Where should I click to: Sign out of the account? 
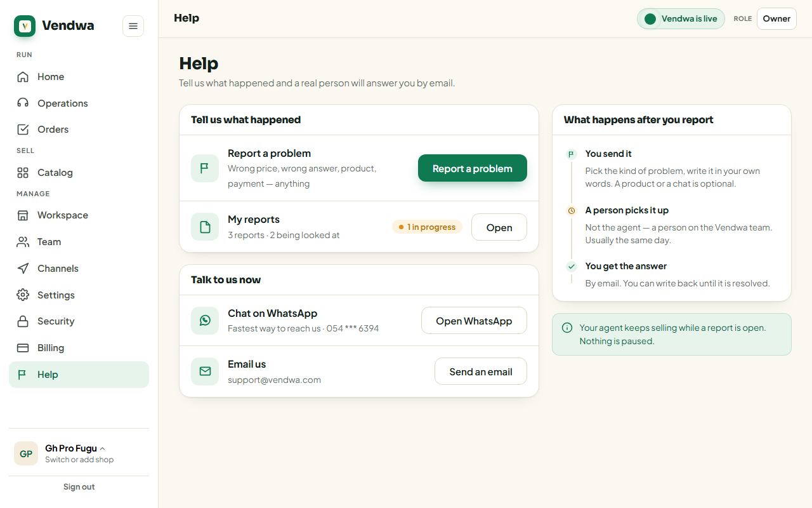[x=79, y=487]
